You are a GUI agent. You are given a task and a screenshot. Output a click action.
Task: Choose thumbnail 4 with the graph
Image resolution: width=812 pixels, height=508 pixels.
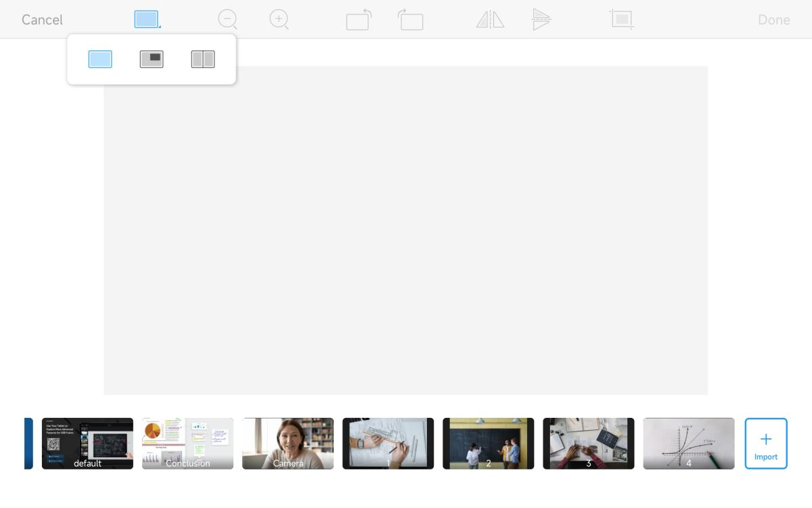688,444
